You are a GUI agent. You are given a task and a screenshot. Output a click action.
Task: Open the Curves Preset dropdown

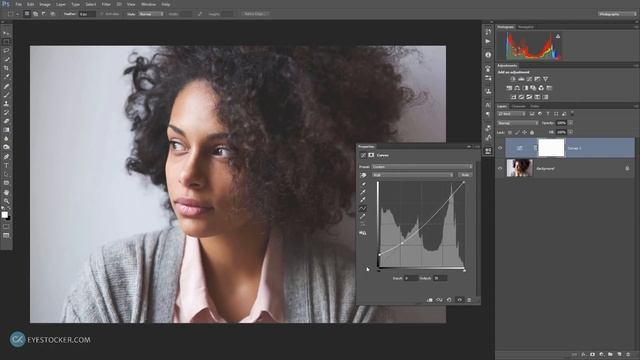tap(422, 167)
